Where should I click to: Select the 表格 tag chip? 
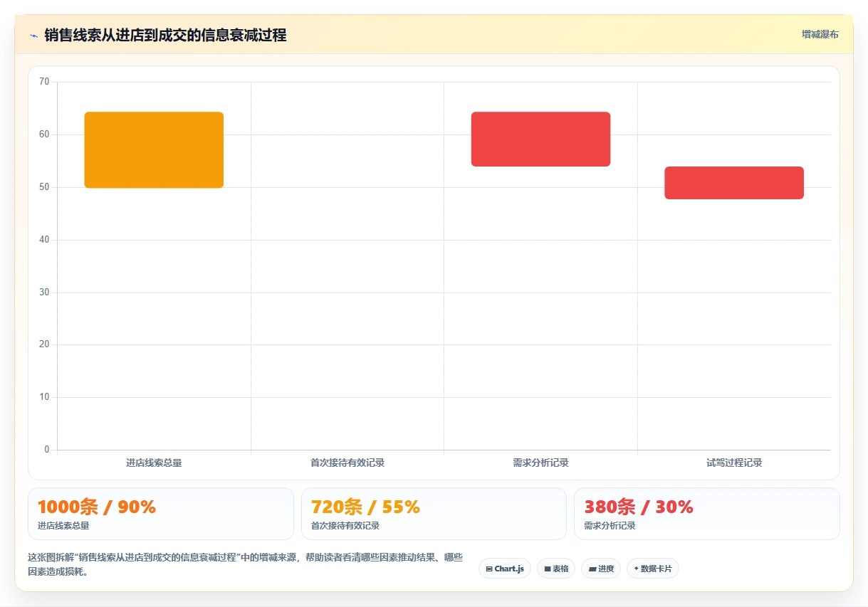point(556,569)
